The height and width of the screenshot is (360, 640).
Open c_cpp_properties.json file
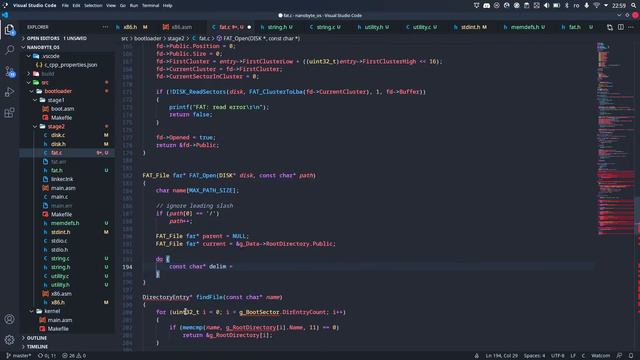67,65
